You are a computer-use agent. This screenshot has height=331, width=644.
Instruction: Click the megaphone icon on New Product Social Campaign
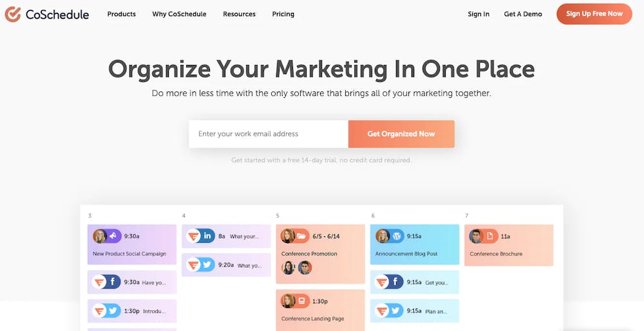[x=113, y=236]
